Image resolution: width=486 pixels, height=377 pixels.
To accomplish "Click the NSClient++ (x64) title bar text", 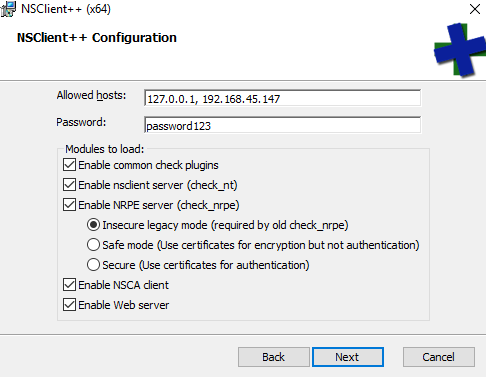I will (x=66, y=9).
